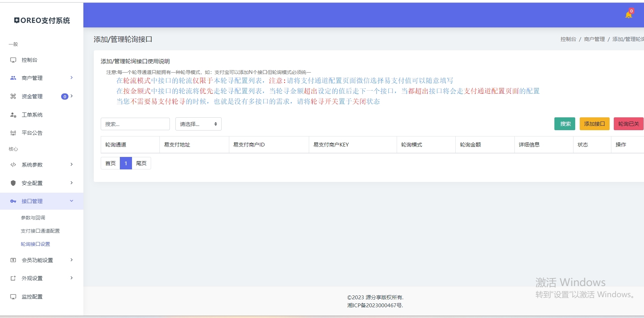Open 轮询接口设置 submenu
Viewport: 644px width, 318px height.
point(35,244)
